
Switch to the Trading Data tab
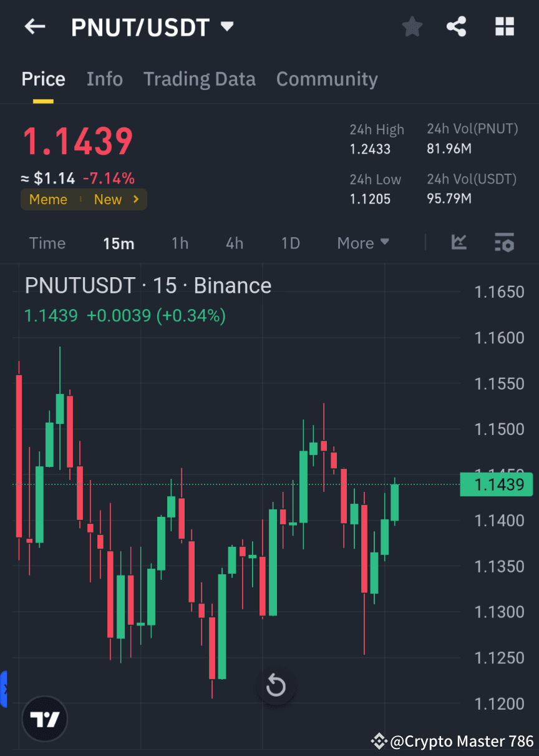point(199,79)
